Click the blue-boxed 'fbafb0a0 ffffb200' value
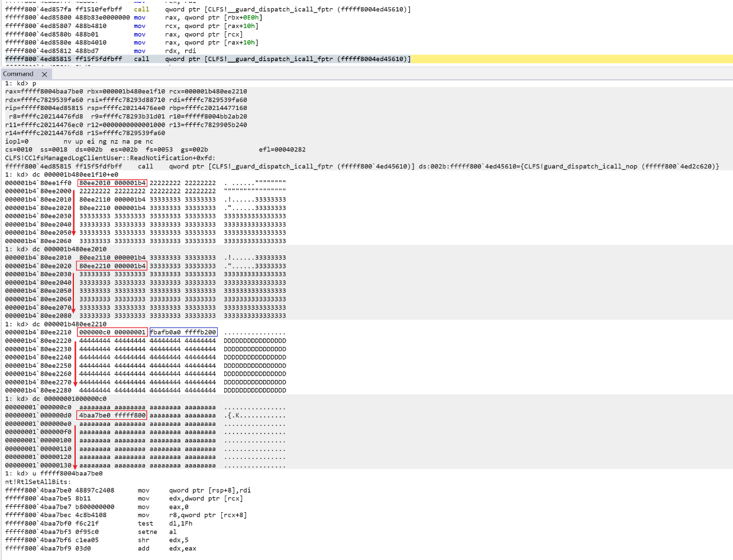 [x=183, y=332]
